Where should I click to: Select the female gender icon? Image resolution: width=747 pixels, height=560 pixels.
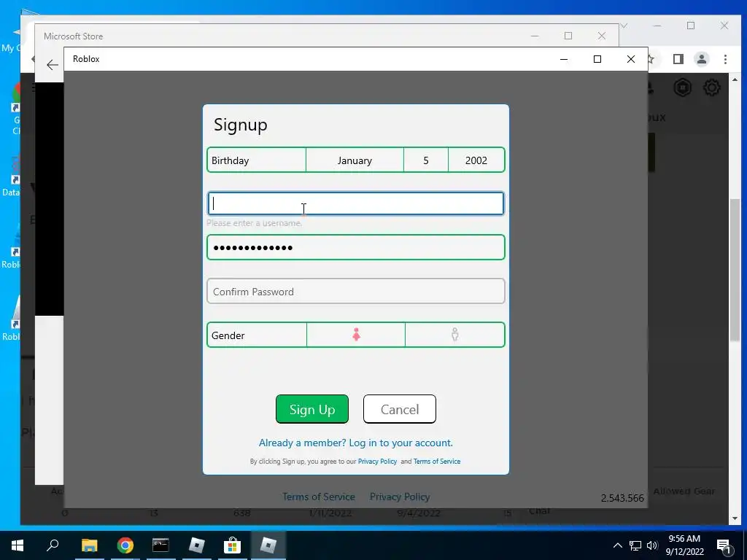click(356, 335)
